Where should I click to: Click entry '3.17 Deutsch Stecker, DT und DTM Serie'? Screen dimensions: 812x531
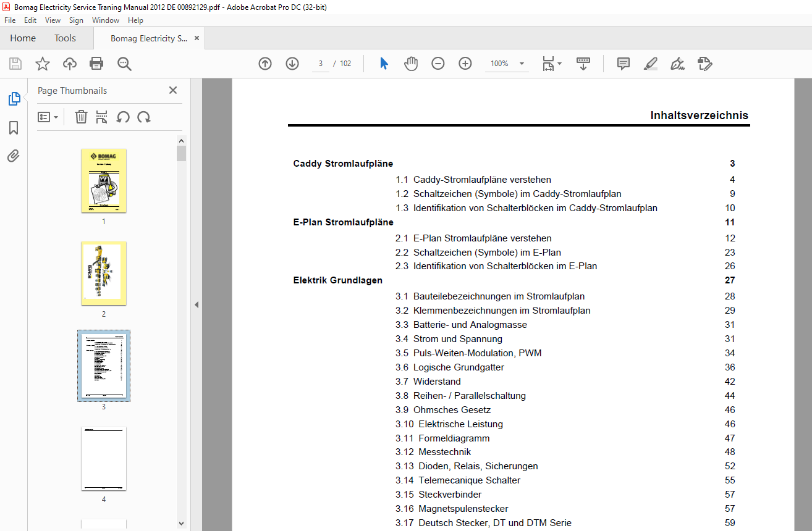coord(484,523)
